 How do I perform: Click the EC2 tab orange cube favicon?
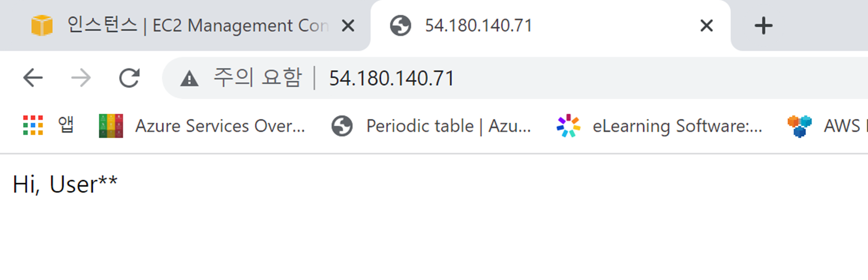coord(42,25)
